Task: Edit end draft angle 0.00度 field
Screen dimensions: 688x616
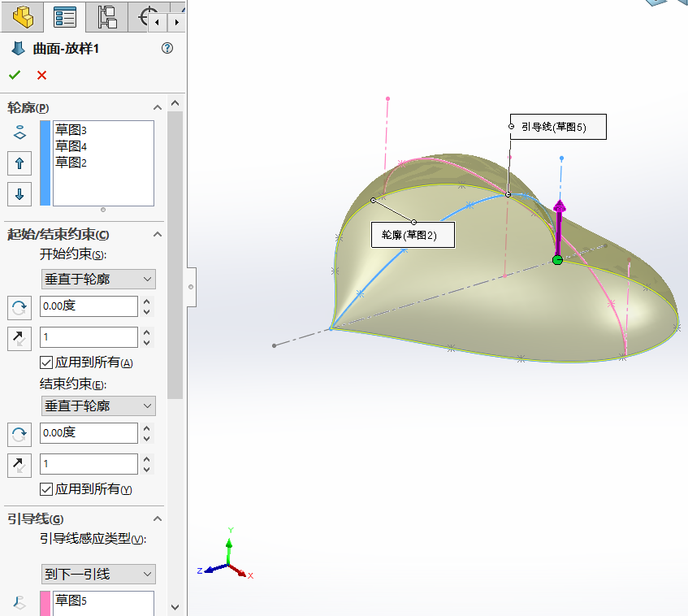Action: point(89,433)
